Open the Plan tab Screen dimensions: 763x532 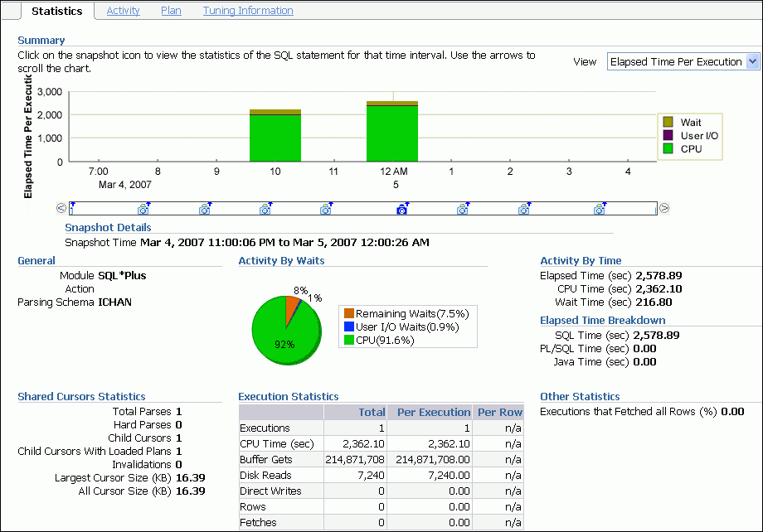[171, 11]
